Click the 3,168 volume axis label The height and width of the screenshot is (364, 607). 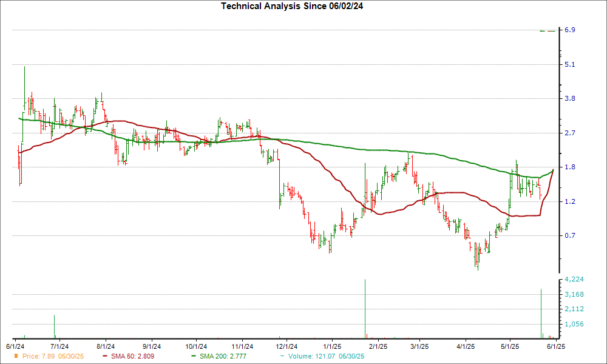(574, 294)
